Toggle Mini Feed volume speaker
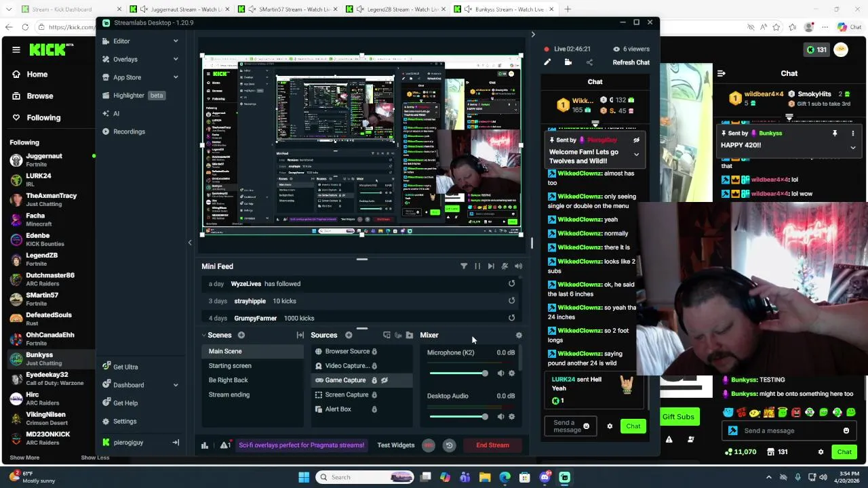Viewport: 868px width, 488px height. click(518, 266)
